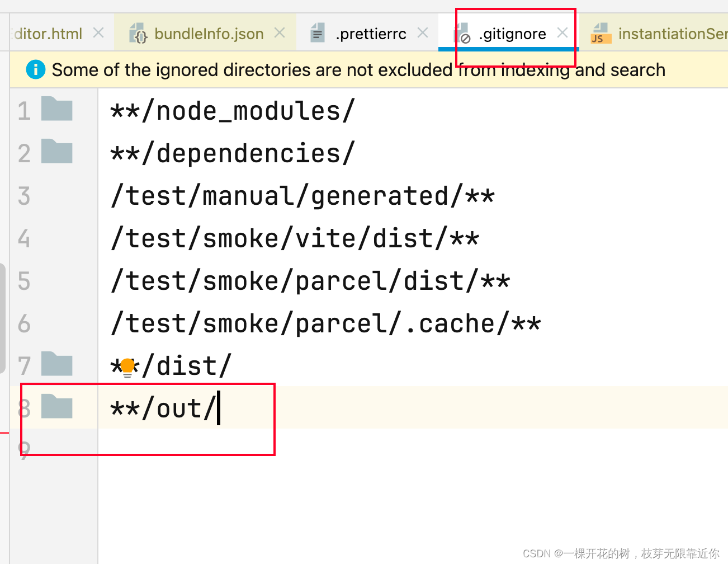Click the bundleInfo.json file type icon
Image resolution: width=728 pixels, height=564 pixels.
(x=138, y=34)
